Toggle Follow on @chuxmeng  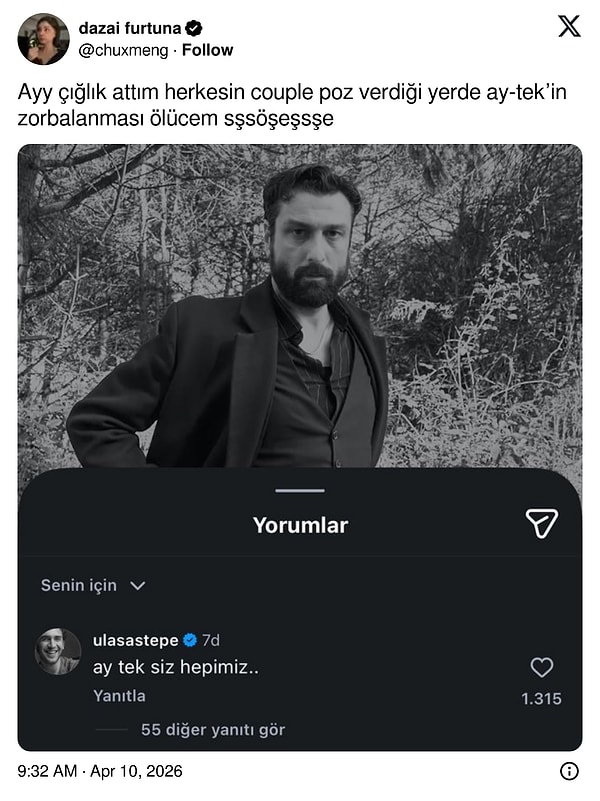(206, 47)
